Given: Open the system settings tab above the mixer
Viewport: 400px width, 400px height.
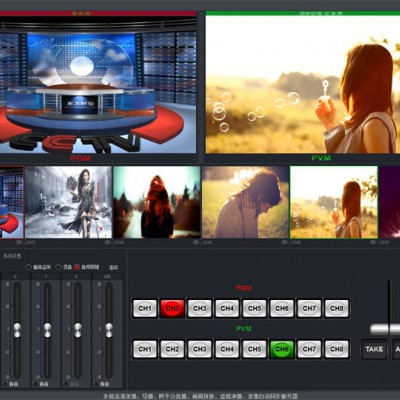Looking at the screenshot, I should (12, 256).
